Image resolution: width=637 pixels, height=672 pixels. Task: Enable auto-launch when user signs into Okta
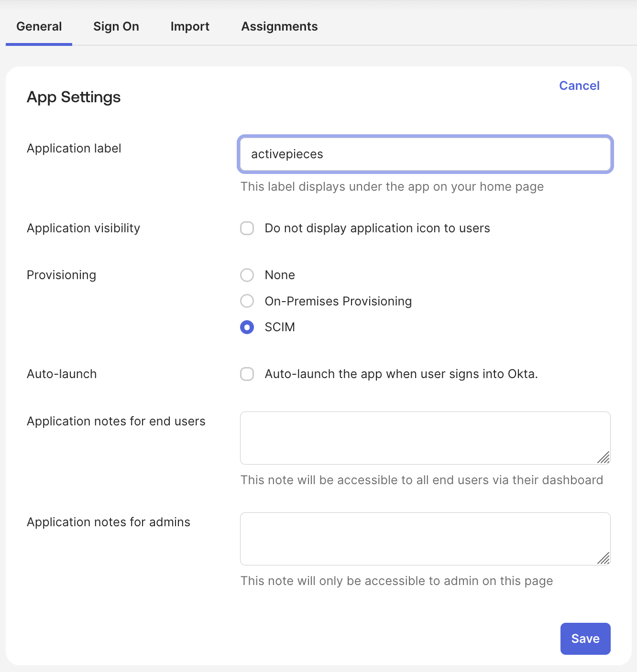pyautogui.click(x=247, y=374)
